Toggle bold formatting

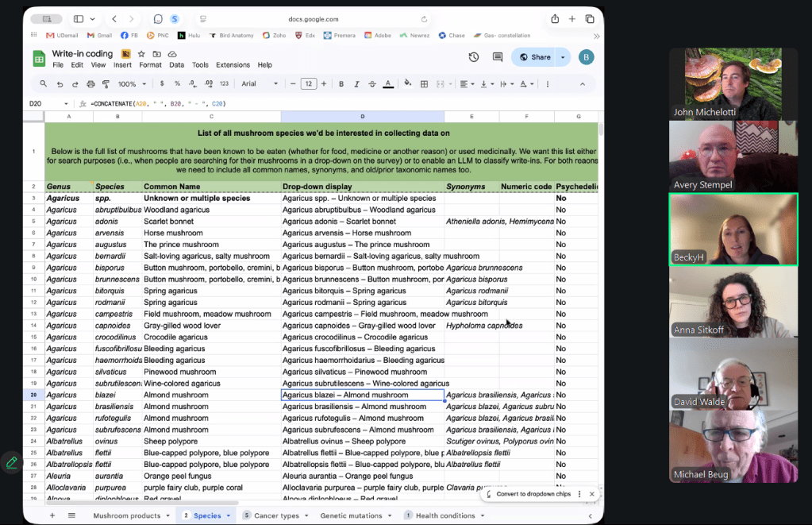[341, 84]
